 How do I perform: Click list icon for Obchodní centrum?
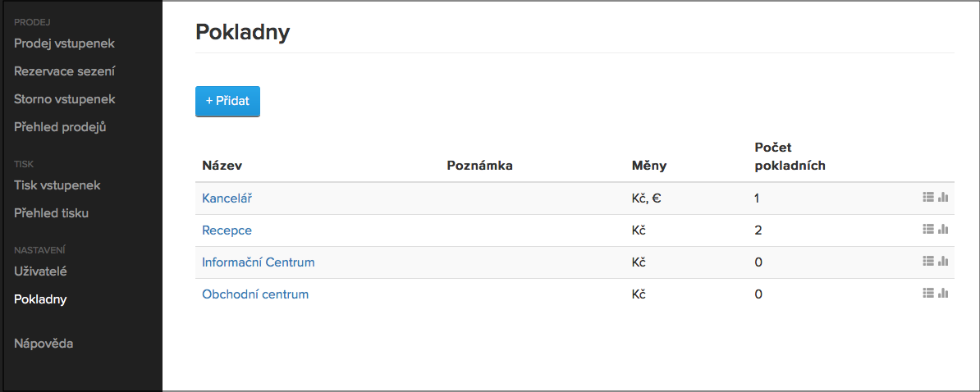[x=928, y=293]
